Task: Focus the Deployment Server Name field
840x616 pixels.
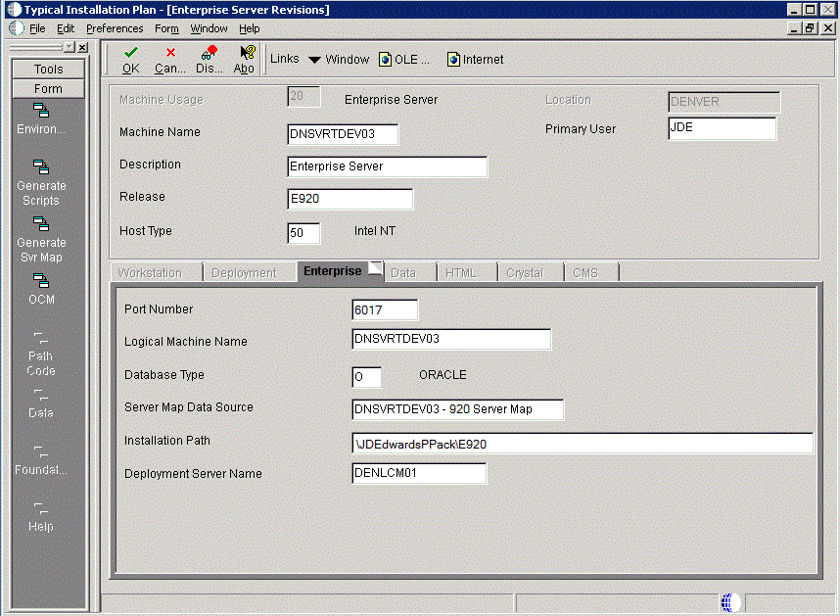Action: (x=419, y=474)
